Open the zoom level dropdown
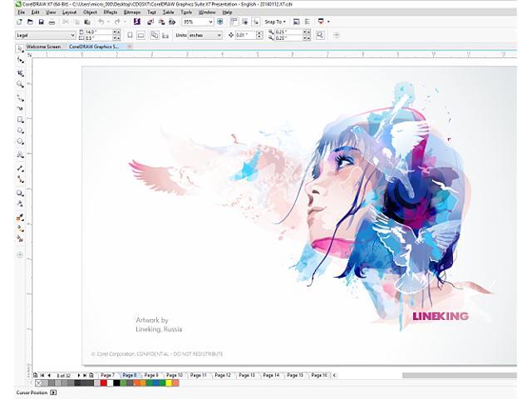Image resolution: width=532 pixels, height=399 pixels. [x=210, y=22]
